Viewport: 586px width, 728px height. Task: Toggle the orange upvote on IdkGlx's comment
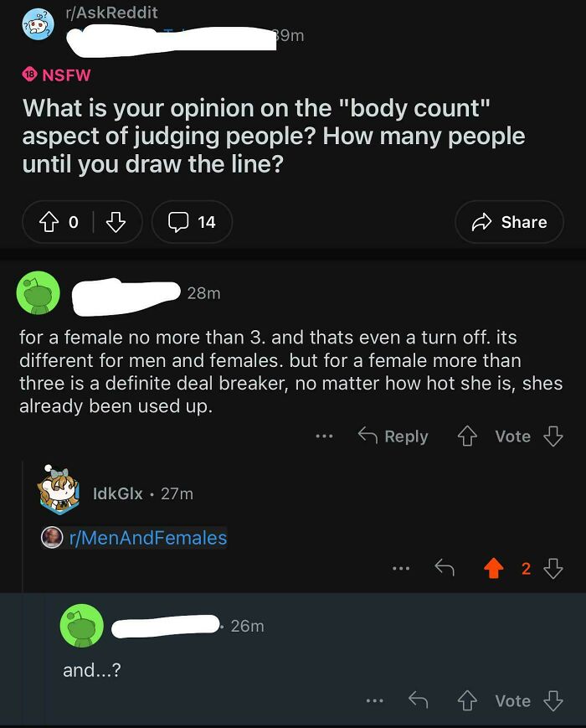[494, 567]
